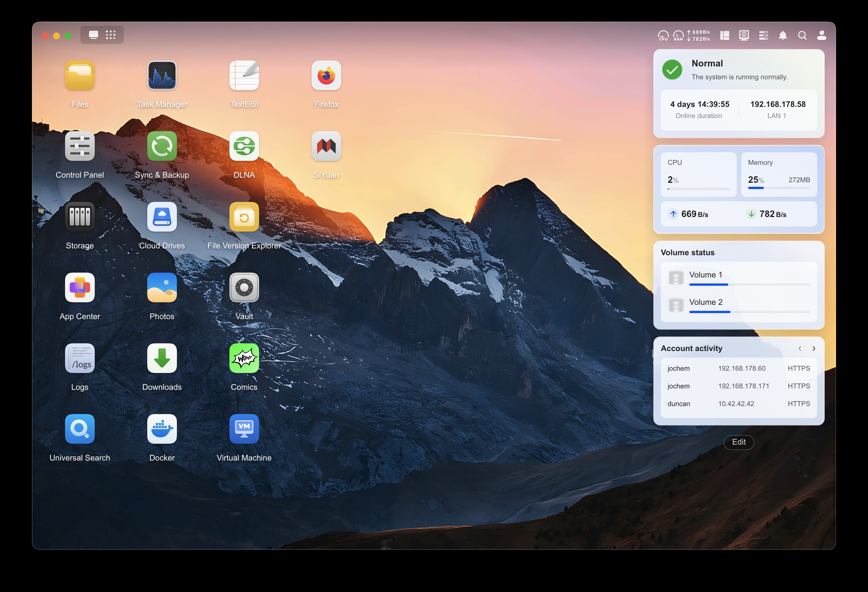This screenshot has width=868, height=592.
Task: Open the Docker app
Action: click(162, 429)
